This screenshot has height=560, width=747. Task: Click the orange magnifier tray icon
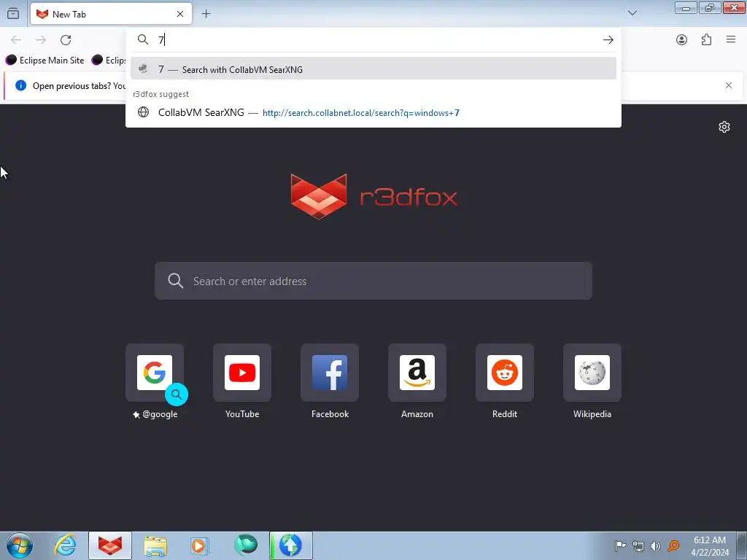tap(673, 545)
